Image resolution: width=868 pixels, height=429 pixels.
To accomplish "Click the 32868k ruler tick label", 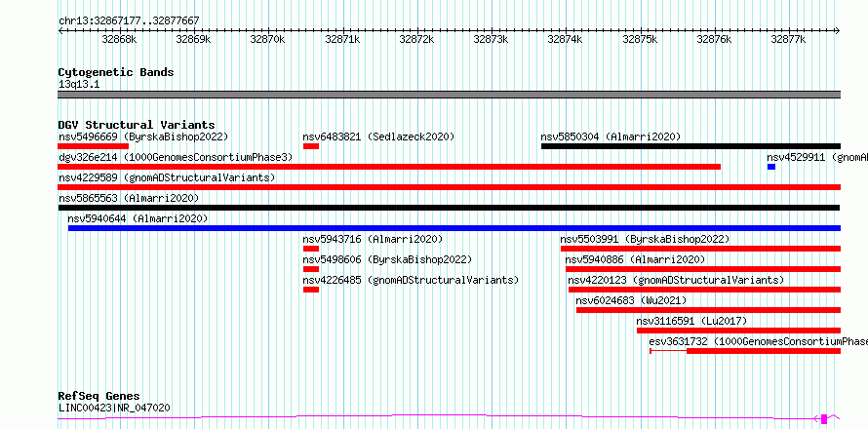I will (120, 39).
